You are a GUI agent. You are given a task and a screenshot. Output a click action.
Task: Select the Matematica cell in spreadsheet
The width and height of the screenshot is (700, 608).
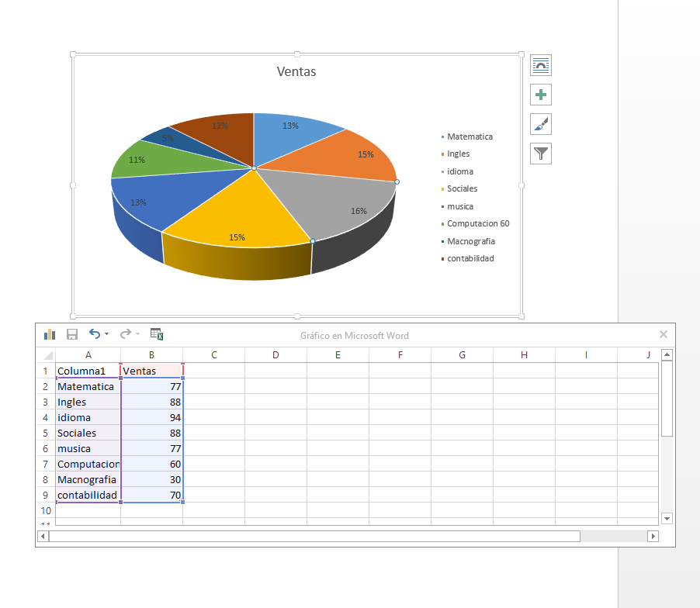88,386
